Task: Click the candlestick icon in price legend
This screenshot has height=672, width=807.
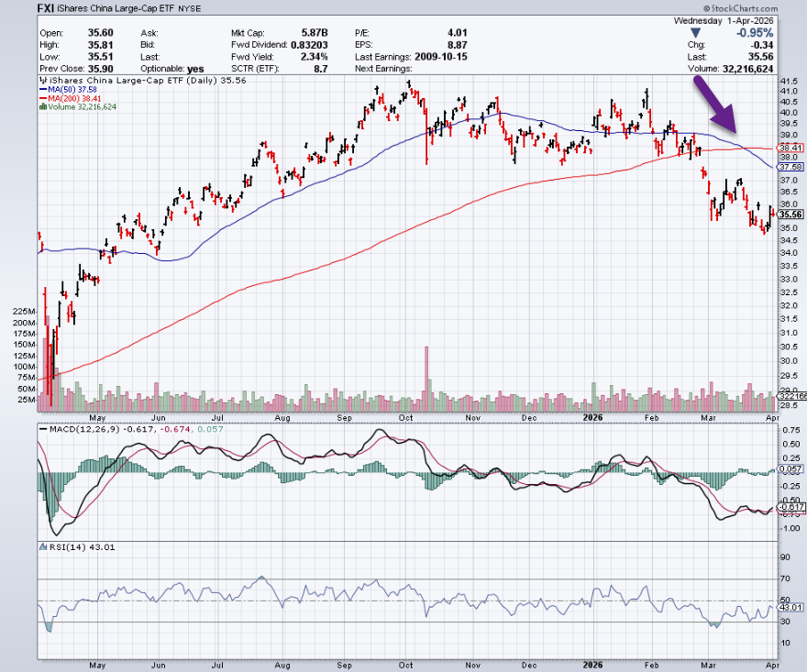Action: [41, 81]
